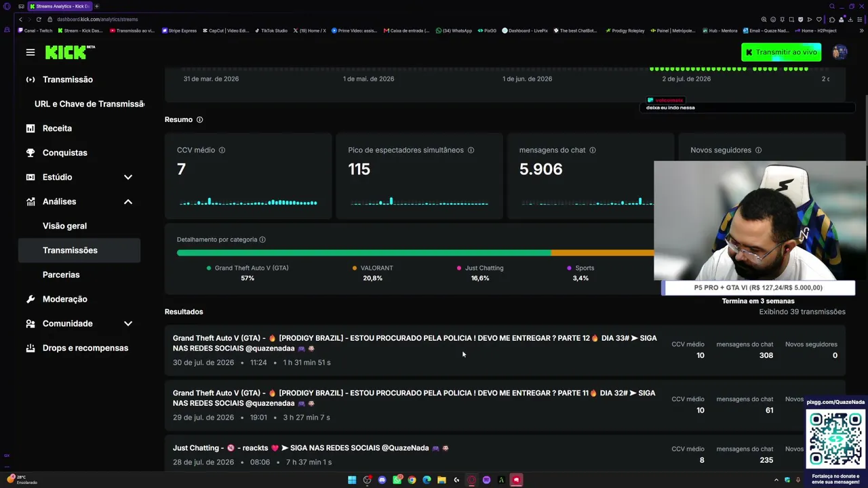Click info icon beside mensagens do chat
The width and height of the screenshot is (868, 488).
[592, 150]
